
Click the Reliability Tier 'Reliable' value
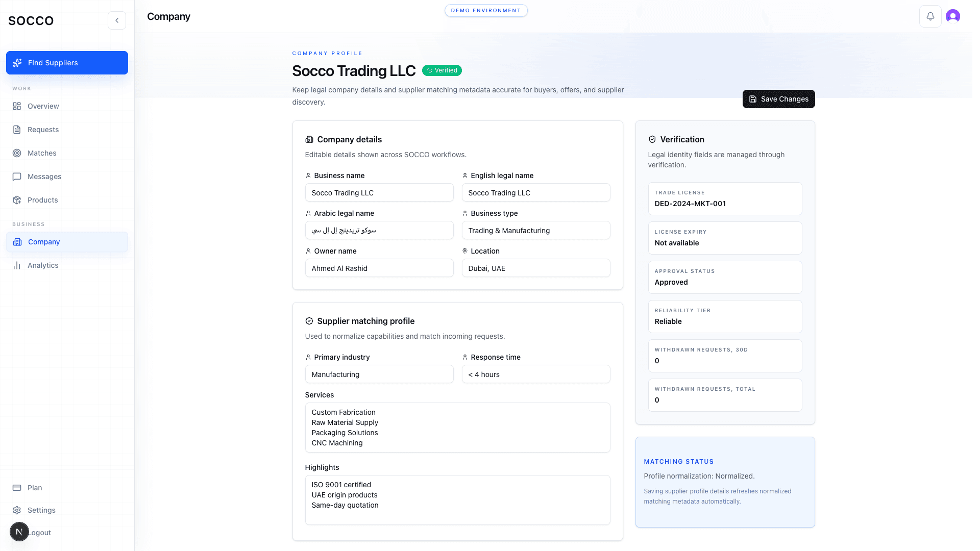click(x=668, y=321)
